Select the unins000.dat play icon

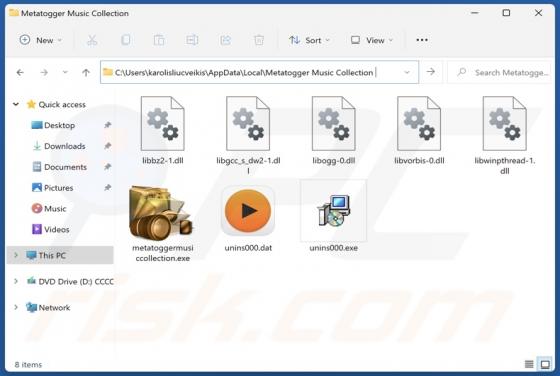[x=248, y=211]
